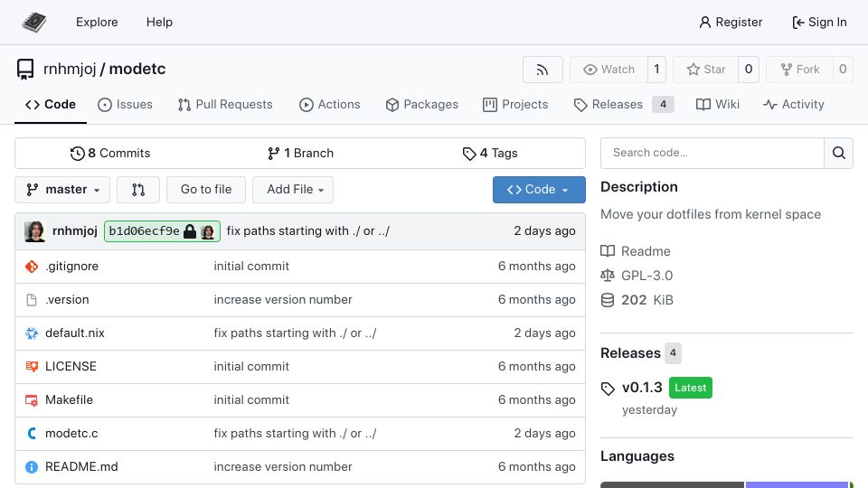Open the compare branches icon button
The width and height of the screenshot is (868, 488).
coord(138,190)
